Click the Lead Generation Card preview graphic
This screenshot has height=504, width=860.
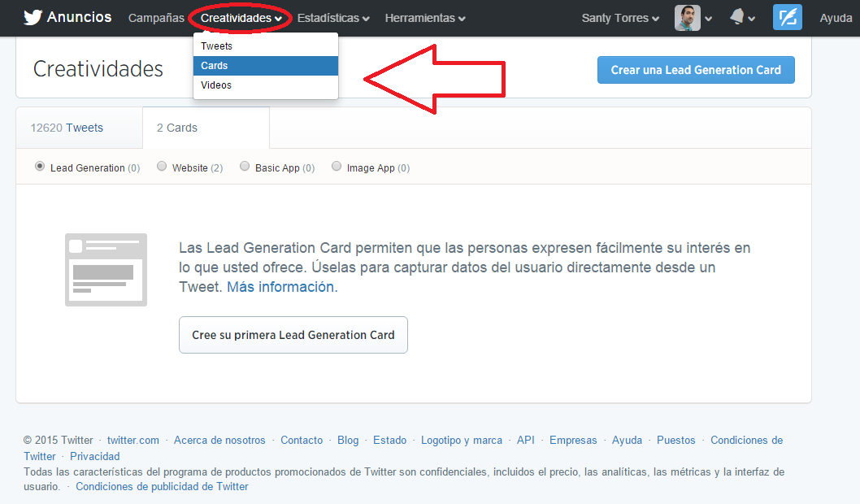point(106,269)
